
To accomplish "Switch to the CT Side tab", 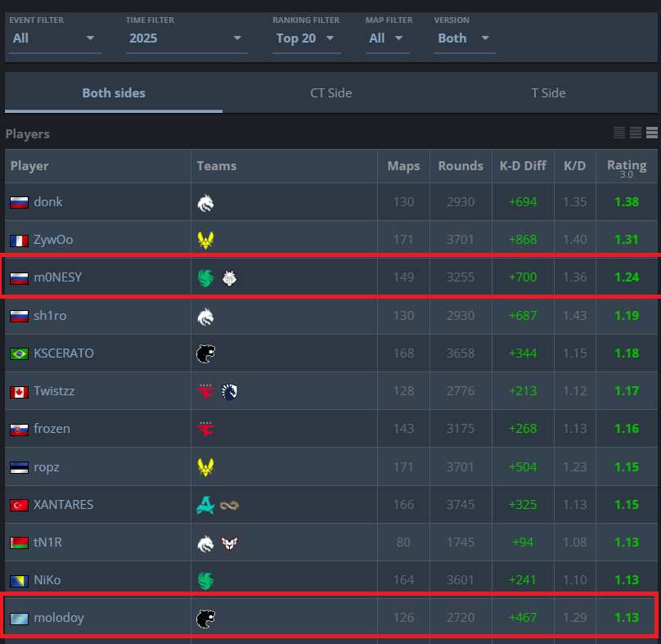I will pos(331,92).
